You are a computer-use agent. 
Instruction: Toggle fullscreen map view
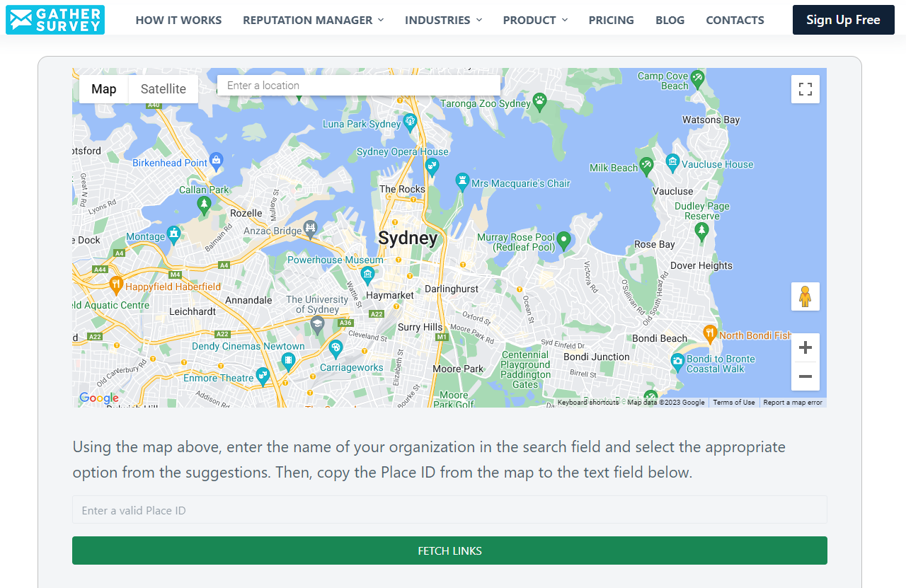coord(805,89)
